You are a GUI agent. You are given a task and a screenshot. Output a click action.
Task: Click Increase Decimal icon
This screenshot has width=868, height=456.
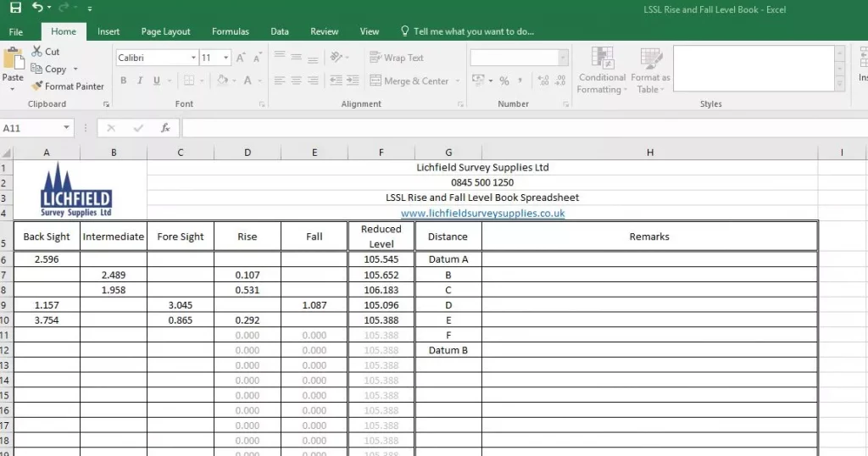point(543,81)
